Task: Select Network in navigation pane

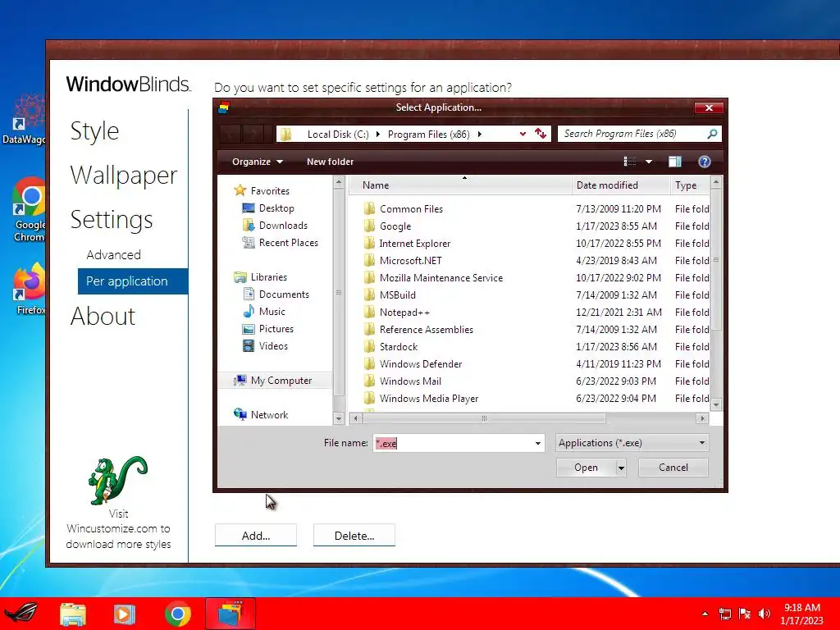Action: (269, 414)
